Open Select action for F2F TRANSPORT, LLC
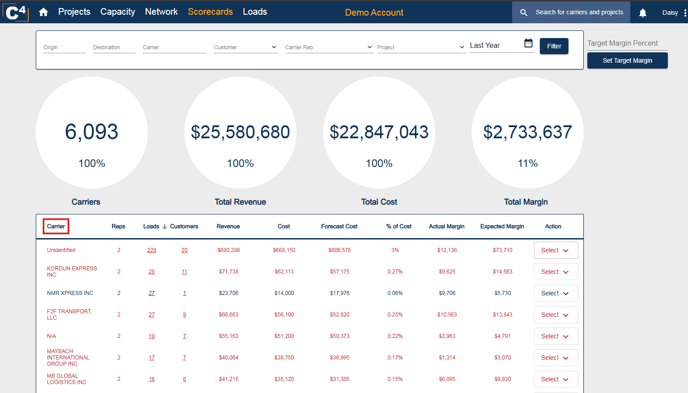 (x=555, y=315)
